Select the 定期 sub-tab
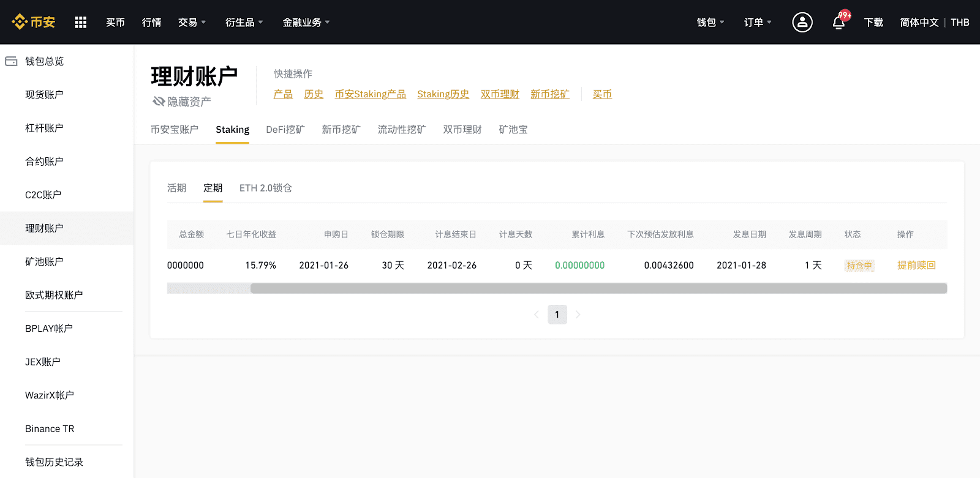The height and width of the screenshot is (478, 980). (213, 188)
